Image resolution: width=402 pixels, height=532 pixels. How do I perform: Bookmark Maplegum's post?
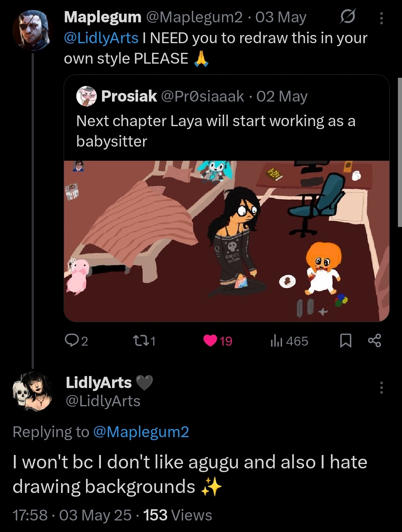coord(346,341)
